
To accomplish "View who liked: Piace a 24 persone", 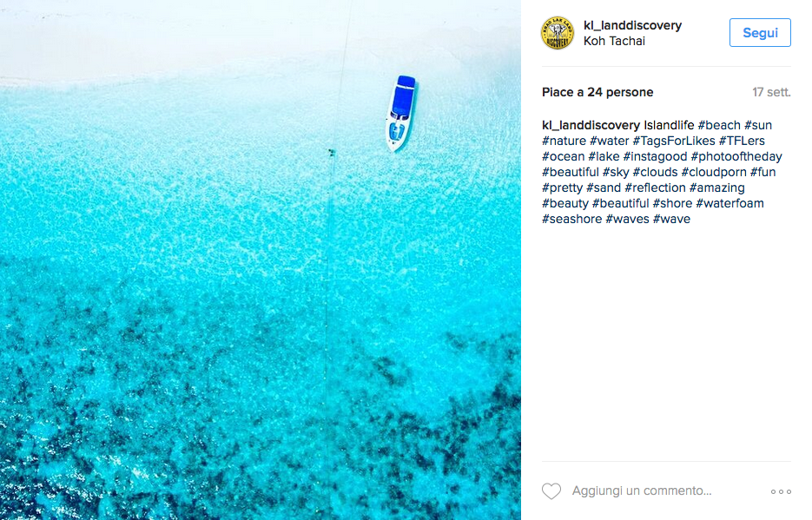I will (x=597, y=92).
